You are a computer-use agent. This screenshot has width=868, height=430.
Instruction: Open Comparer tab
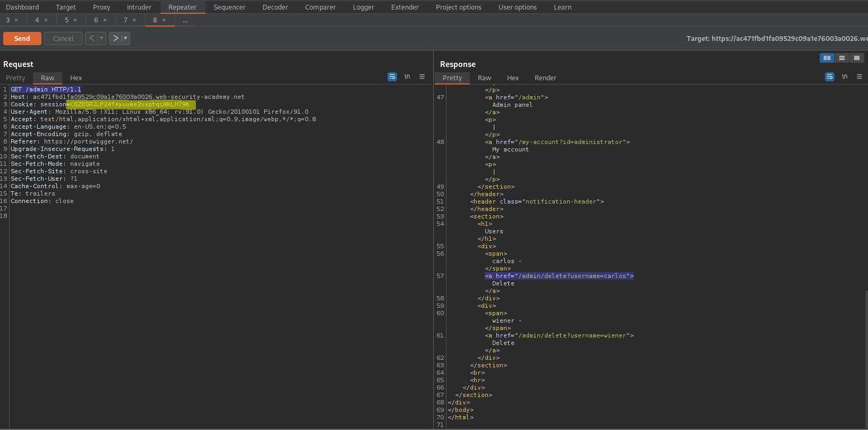[x=321, y=7]
